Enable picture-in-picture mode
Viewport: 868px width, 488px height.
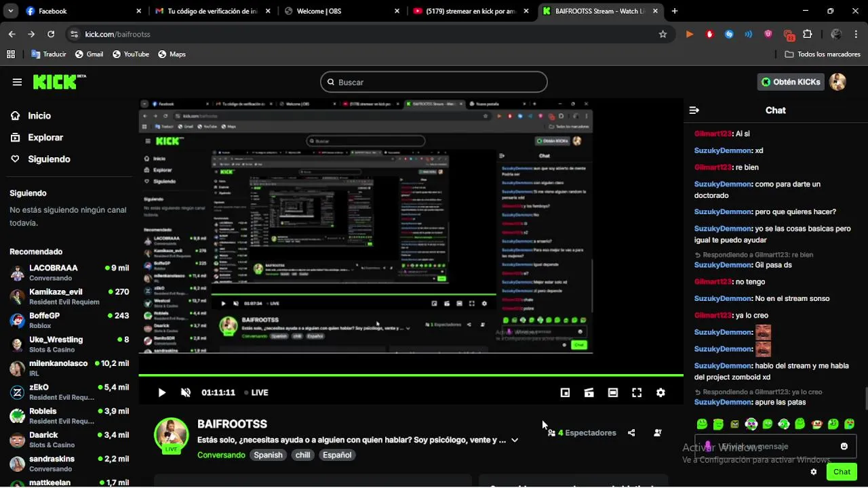(565, 392)
